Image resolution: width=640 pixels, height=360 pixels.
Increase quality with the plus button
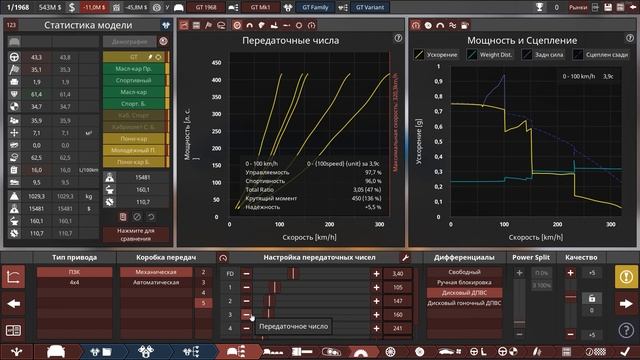tap(570, 273)
